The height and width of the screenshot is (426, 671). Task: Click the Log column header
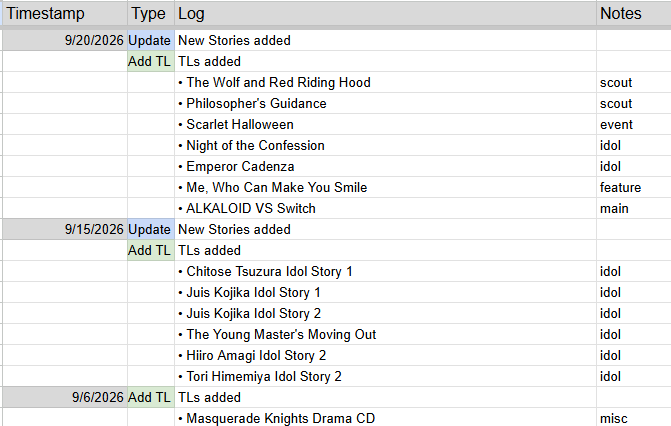point(385,14)
